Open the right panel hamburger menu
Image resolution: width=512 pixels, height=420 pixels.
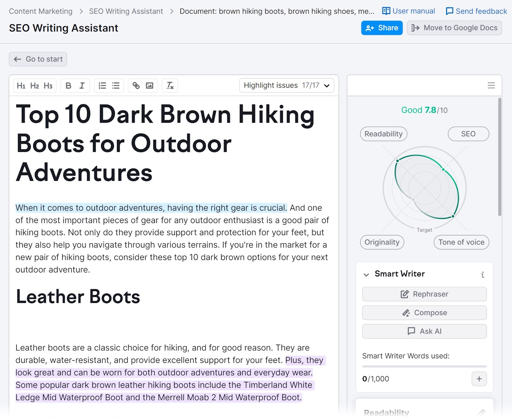[x=491, y=85]
